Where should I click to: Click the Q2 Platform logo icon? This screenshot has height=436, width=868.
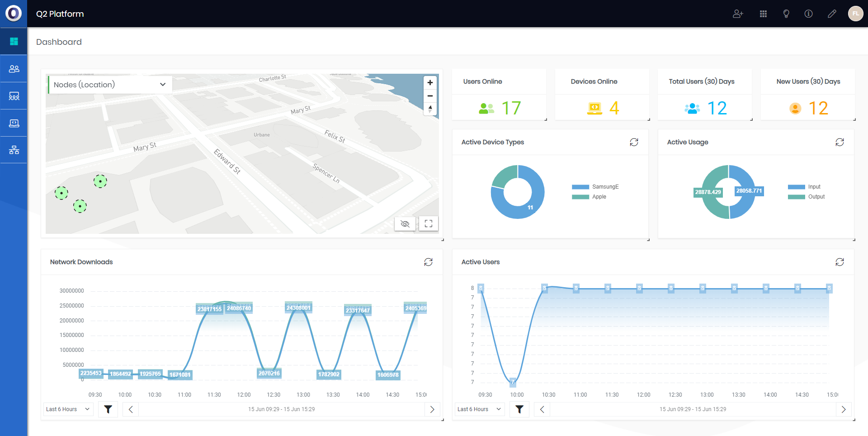pos(14,14)
